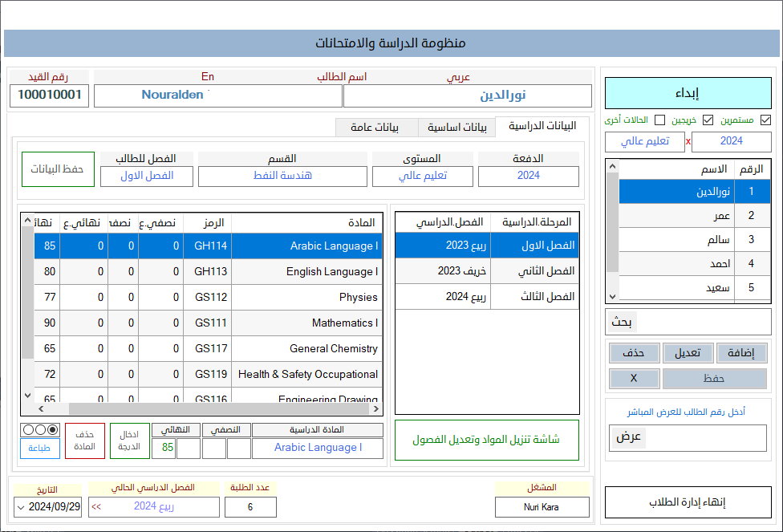The image size is (783, 532).
Task: Click the English name Nouralden field
Action: (217, 95)
